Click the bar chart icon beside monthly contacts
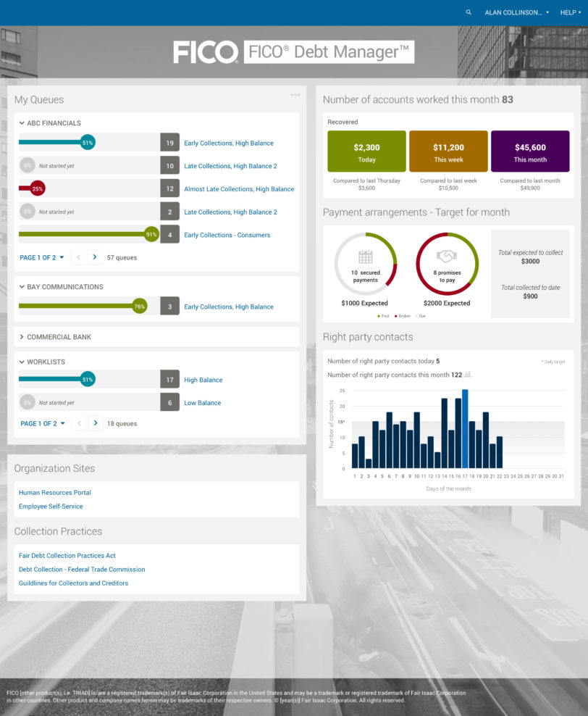The width and height of the screenshot is (588, 716). (x=468, y=375)
